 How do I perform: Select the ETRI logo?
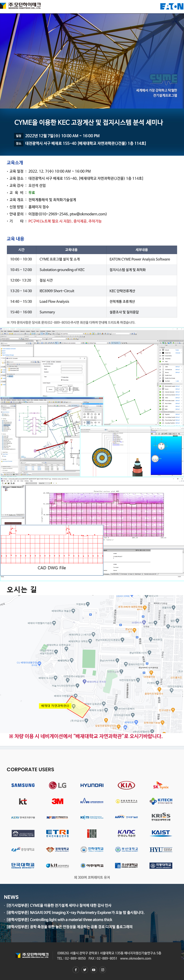pyautogui.click(x=57, y=833)
